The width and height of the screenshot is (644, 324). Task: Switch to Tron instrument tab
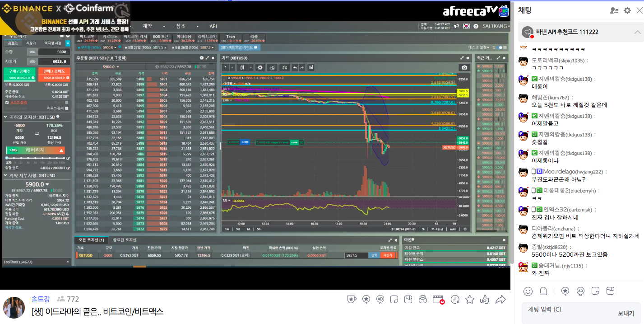pyautogui.click(x=231, y=38)
